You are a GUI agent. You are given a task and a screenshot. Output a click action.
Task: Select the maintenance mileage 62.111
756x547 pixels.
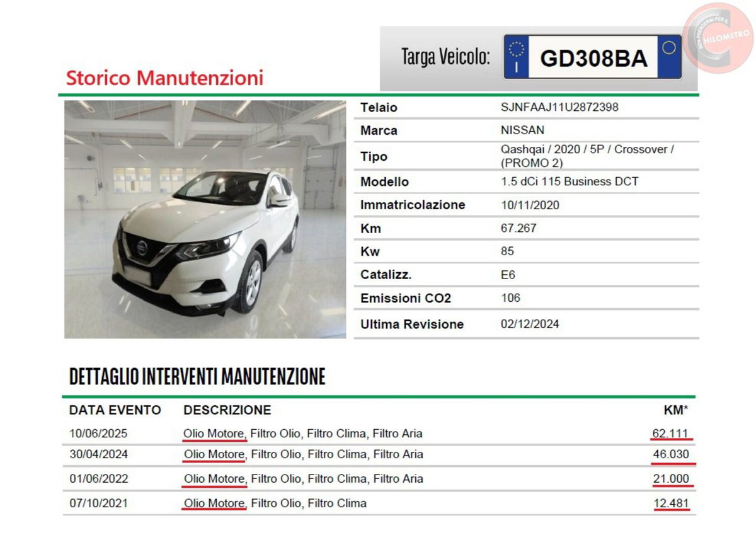[x=671, y=434]
